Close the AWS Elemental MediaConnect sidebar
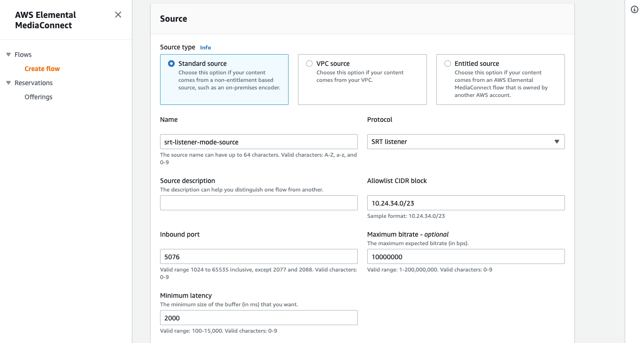Viewport: 644px width, 343px height. pyautogui.click(x=118, y=15)
